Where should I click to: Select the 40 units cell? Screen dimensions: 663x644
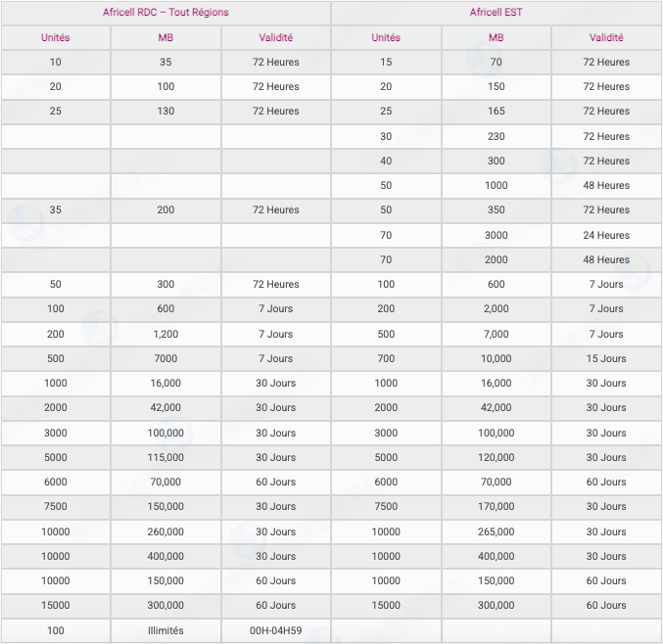[386, 161]
